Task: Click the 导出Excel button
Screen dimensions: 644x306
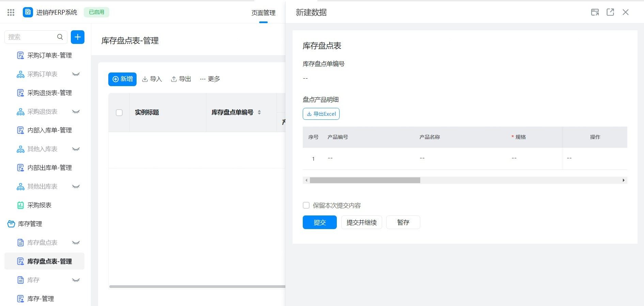Action: point(321,114)
